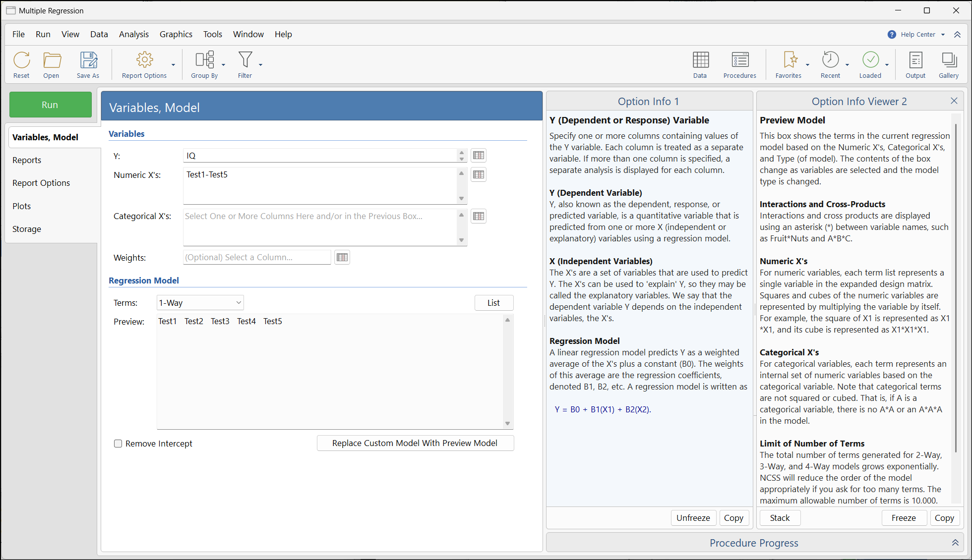This screenshot has width=972, height=560.
Task: Open the Analysis menu
Action: point(133,34)
